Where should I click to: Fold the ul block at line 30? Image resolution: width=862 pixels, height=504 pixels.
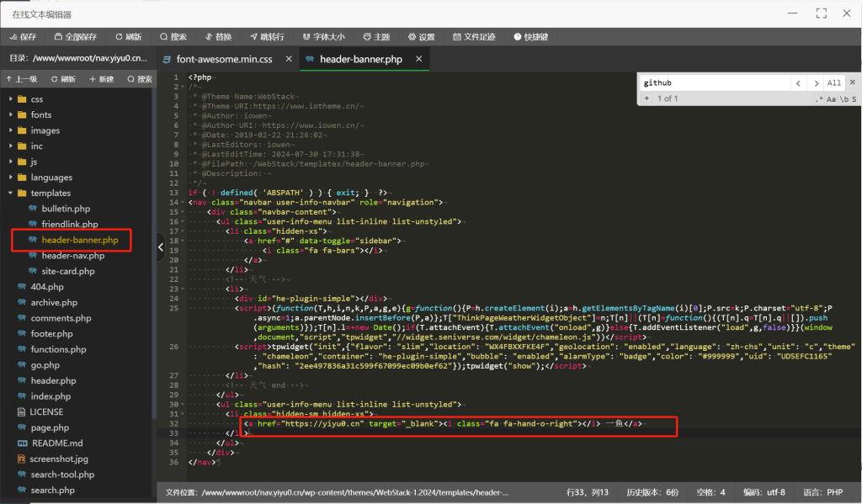tap(183, 405)
